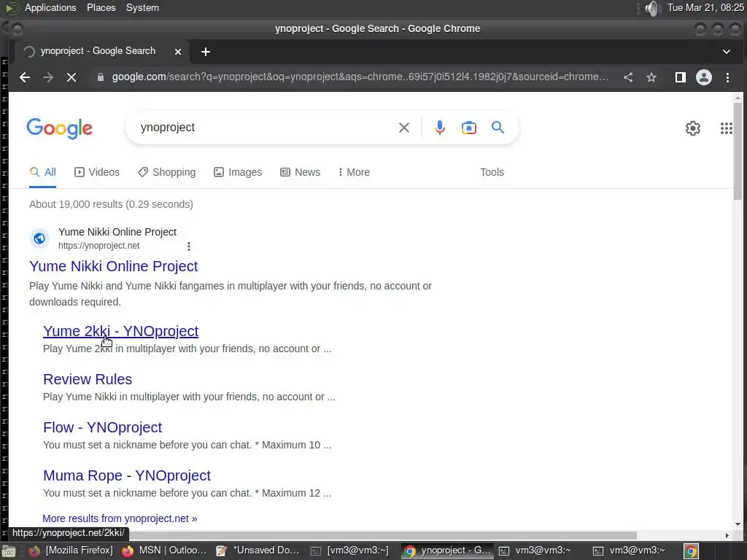This screenshot has height=560, width=747.
Task: Open the System menu
Action: (142, 8)
